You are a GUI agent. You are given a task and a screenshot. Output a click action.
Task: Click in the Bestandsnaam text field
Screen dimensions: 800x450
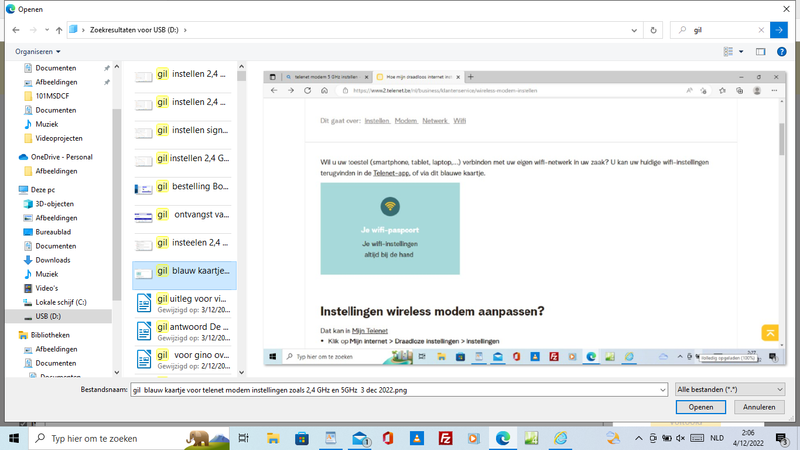click(394, 390)
